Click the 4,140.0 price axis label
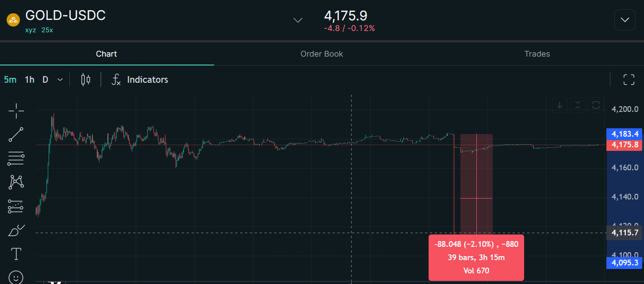Viewport: 644px width, 284px height. [x=625, y=198]
